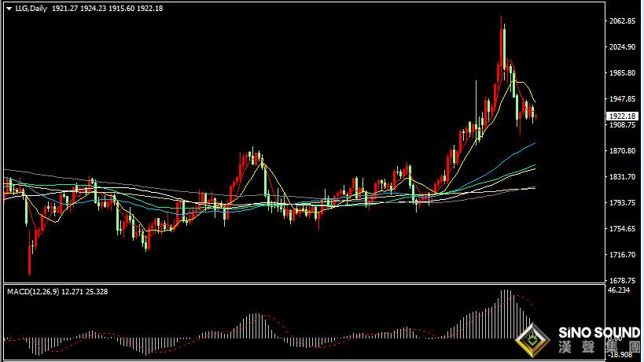Click the red dashed MACD signal line end

534,308
